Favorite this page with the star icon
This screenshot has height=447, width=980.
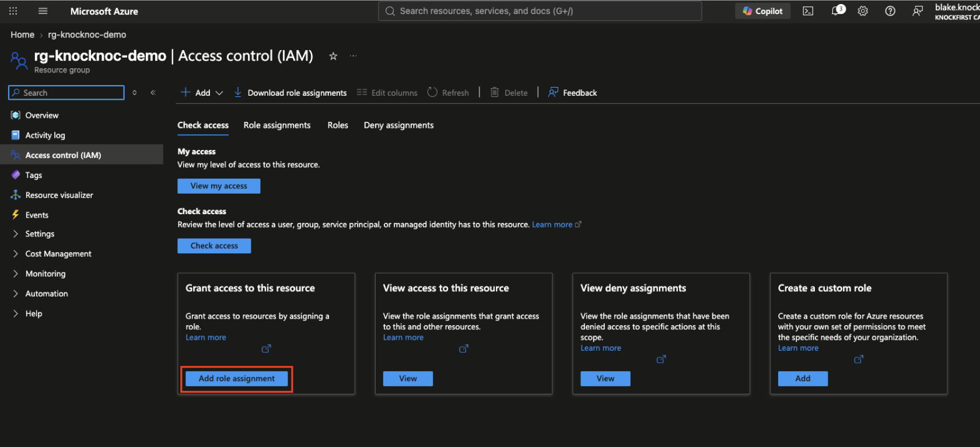(333, 56)
